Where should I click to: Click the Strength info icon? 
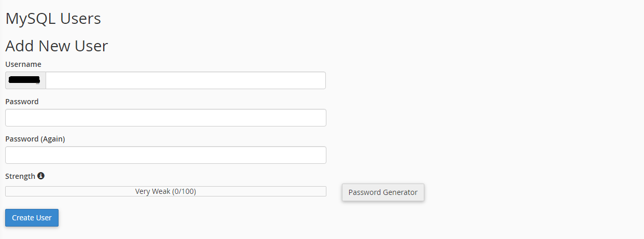pos(41,176)
